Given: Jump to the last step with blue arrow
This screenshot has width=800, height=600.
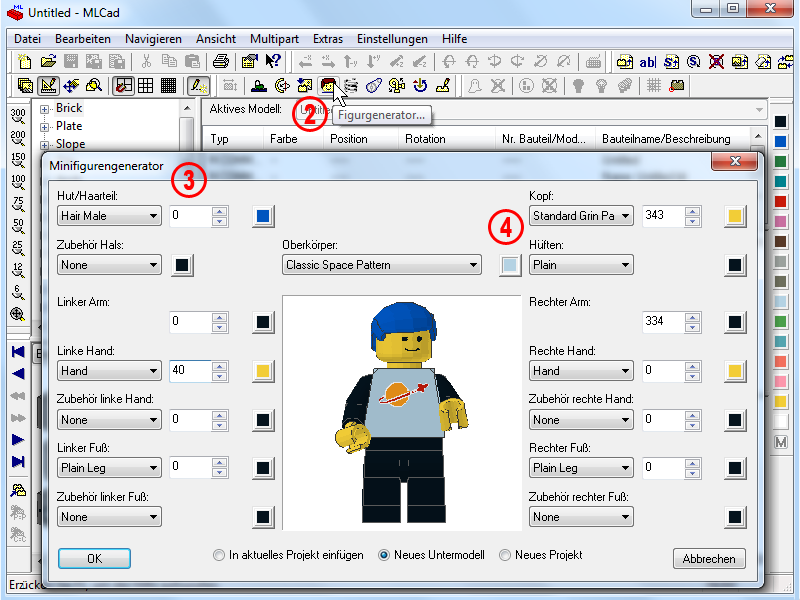Looking at the screenshot, I should (x=18, y=462).
